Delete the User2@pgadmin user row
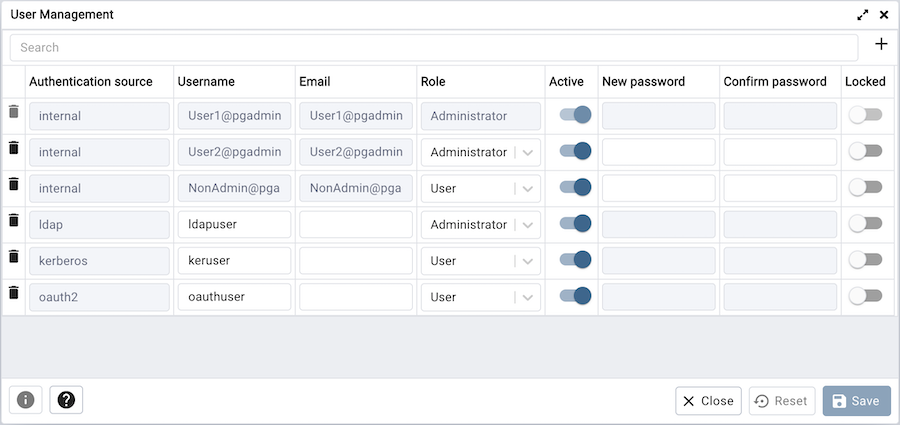Image resolution: width=900 pixels, height=425 pixels. [x=14, y=148]
